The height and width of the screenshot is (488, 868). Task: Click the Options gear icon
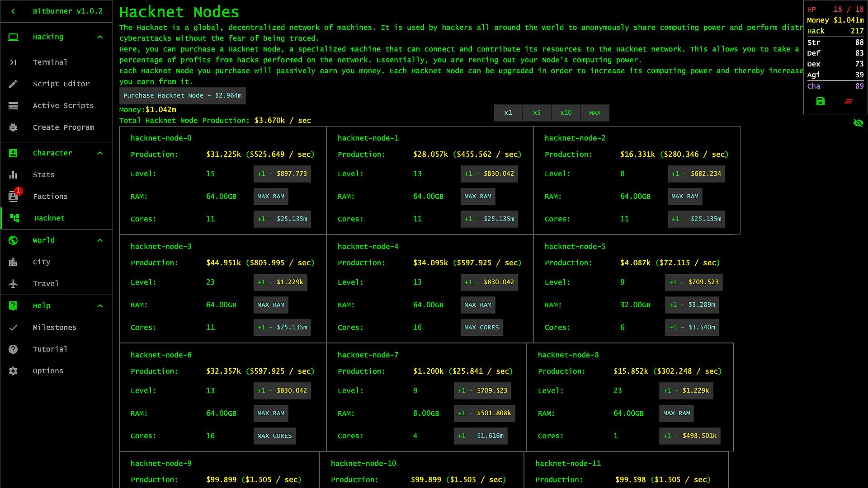[x=13, y=371]
